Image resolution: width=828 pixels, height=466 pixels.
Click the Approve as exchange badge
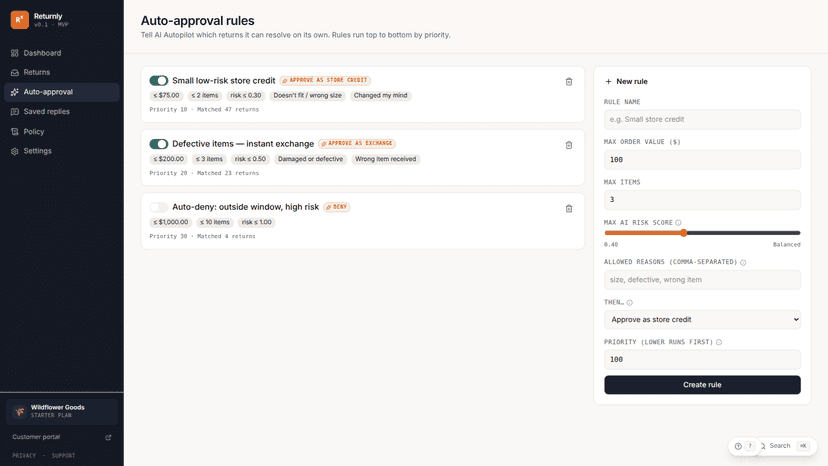point(357,144)
